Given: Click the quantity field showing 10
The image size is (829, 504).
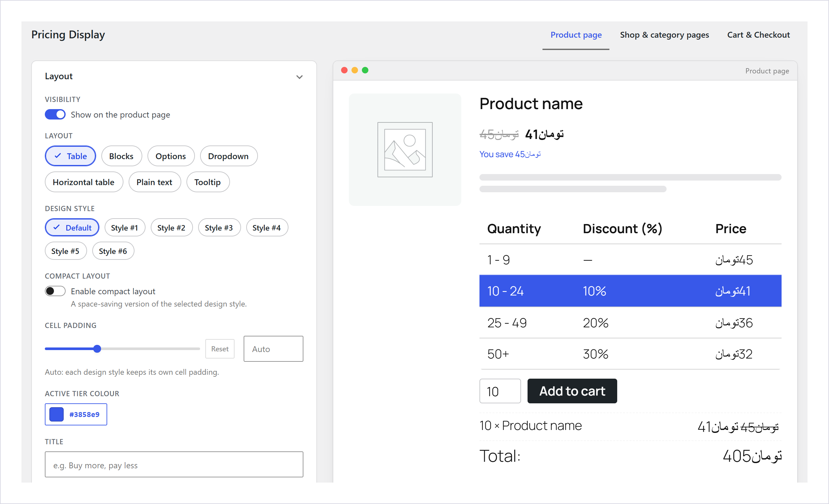Looking at the screenshot, I should point(500,391).
